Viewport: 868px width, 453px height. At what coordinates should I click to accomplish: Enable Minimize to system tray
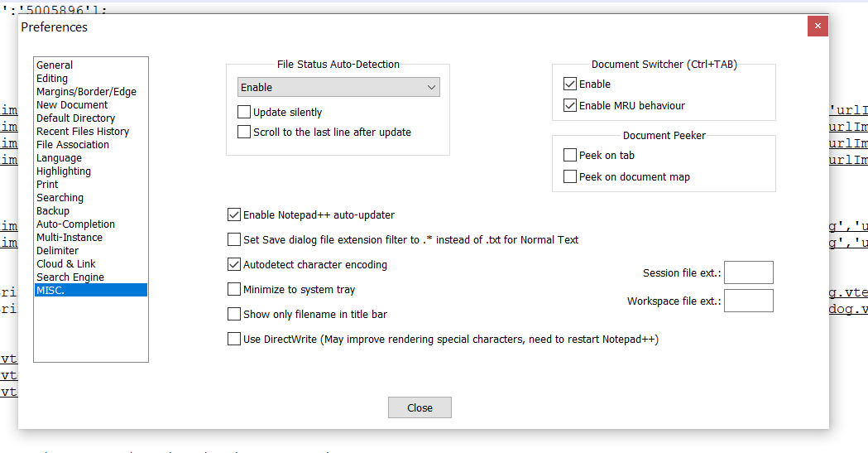[233, 289]
